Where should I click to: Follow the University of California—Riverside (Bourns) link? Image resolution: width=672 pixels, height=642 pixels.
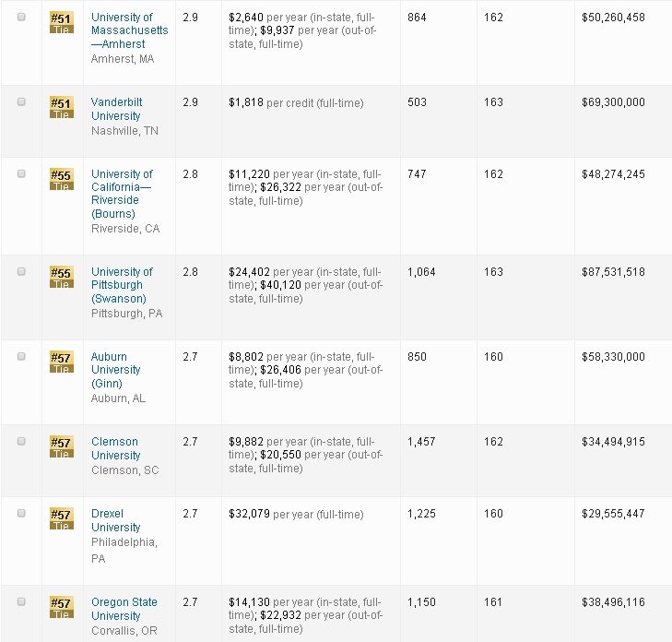pos(122,194)
